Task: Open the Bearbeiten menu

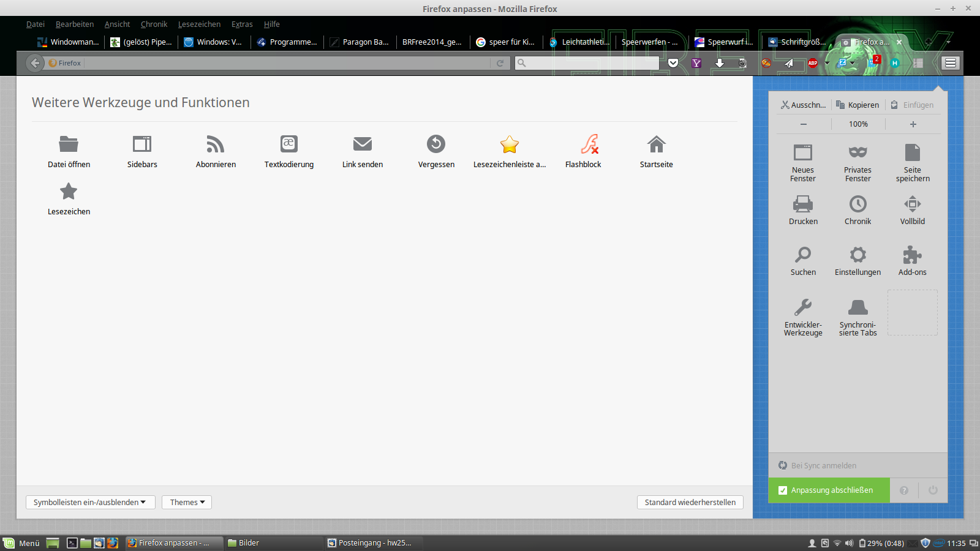Action: click(75, 24)
